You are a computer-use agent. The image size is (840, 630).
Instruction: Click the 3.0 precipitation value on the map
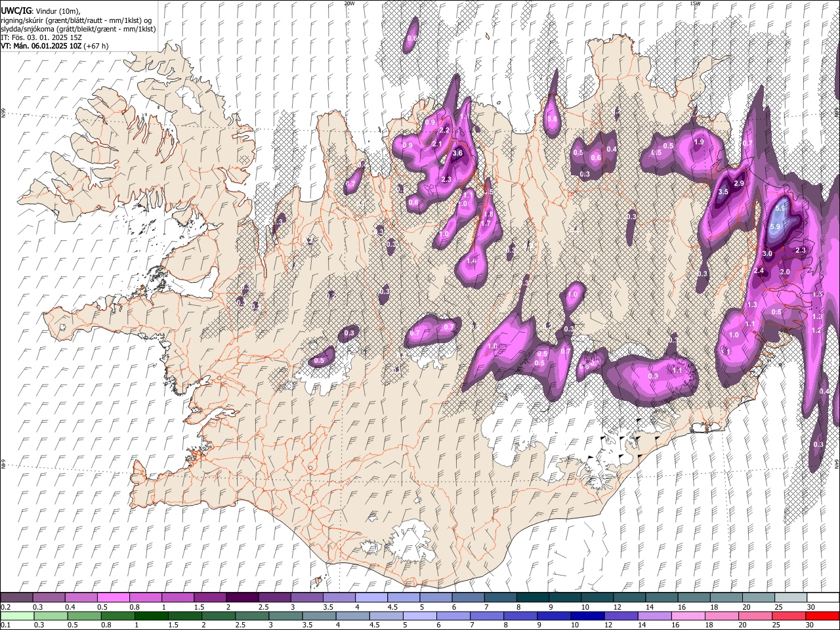coord(768,253)
